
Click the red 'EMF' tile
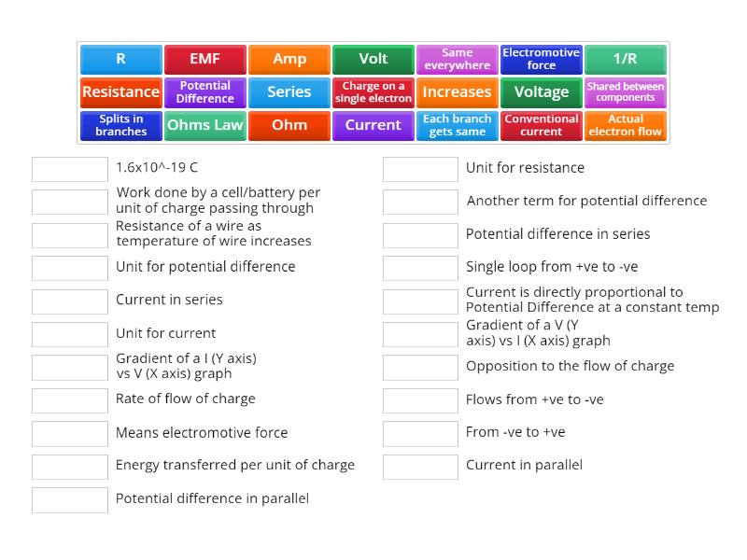pos(204,60)
